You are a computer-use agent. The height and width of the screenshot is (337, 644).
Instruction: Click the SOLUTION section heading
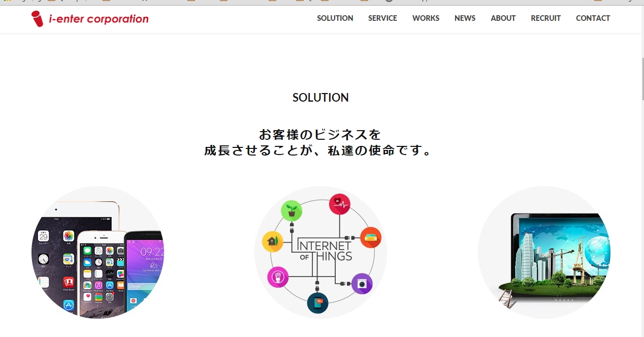[320, 98]
